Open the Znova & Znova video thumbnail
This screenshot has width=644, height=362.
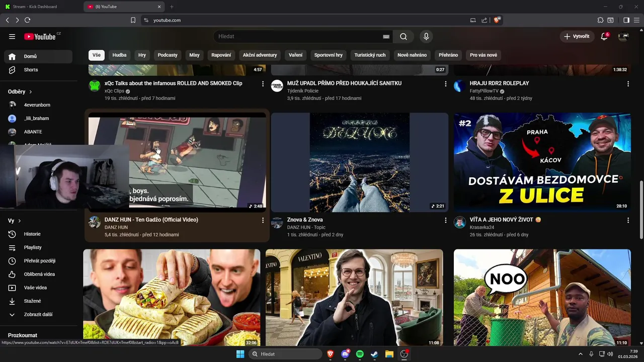coord(360,162)
